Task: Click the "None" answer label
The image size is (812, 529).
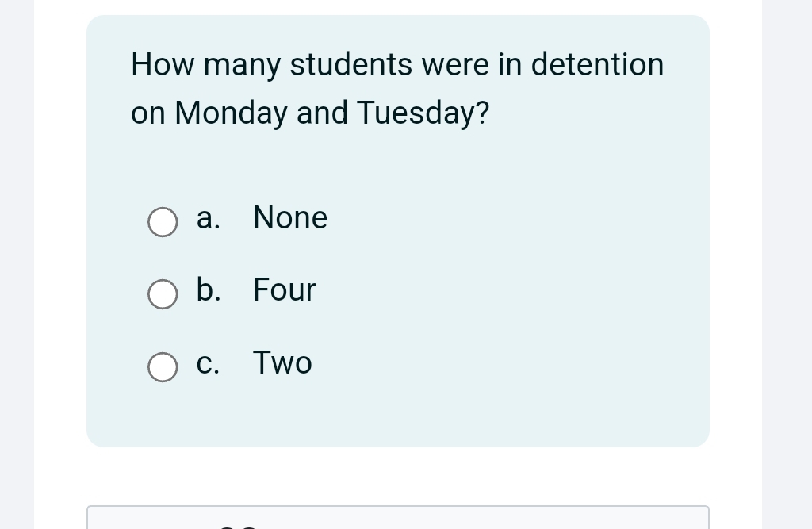Action: pyautogui.click(x=289, y=218)
